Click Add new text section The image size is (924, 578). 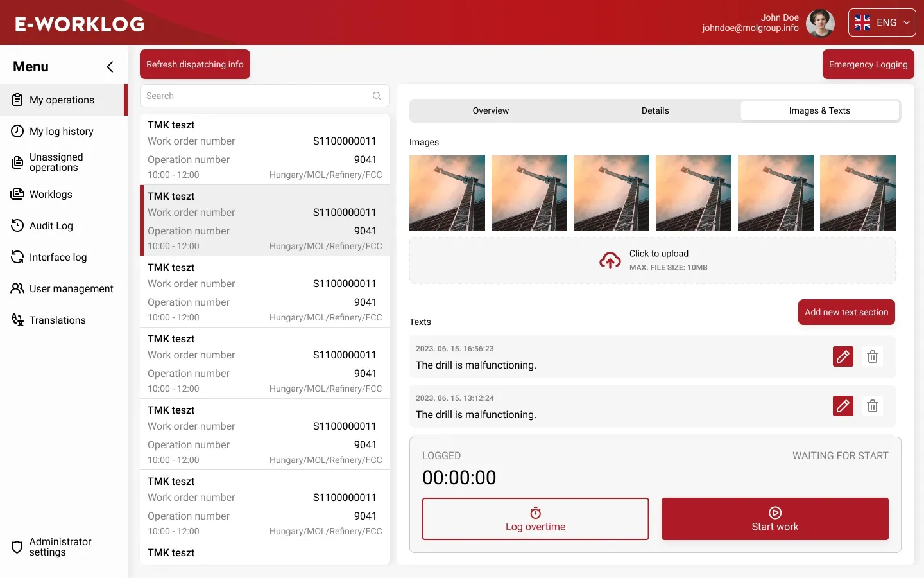click(x=846, y=312)
